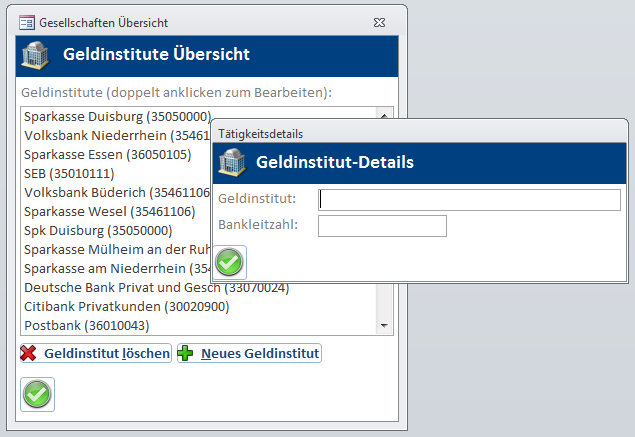This screenshot has width=635, height=437.
Task: Focus the Geldinstitut text field
Action: pyautogui.click(x=469, y=200)
